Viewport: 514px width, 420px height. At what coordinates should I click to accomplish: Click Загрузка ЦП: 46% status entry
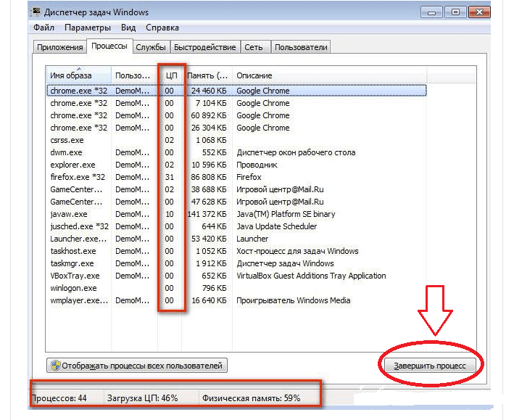pos(142,398)
